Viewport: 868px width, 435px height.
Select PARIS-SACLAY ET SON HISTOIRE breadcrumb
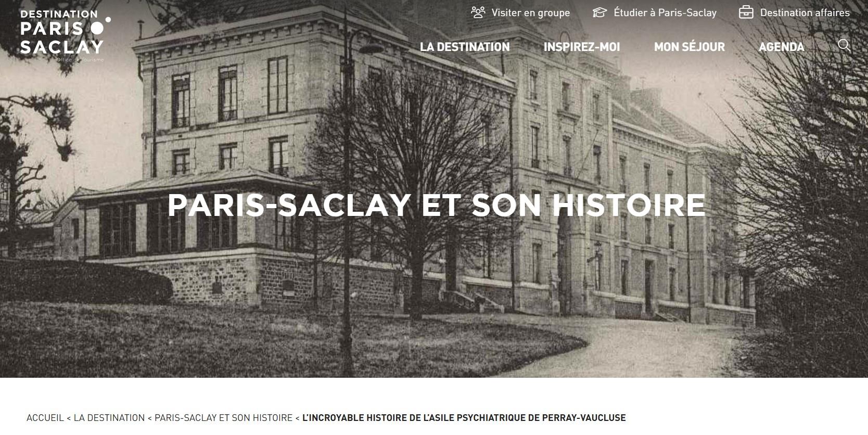[223, 418]
